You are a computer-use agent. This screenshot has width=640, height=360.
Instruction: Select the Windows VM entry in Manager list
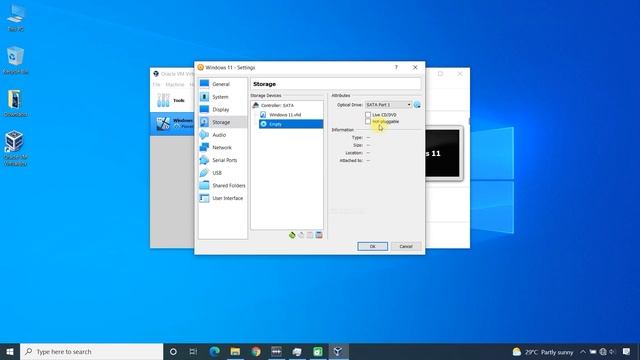[172, 124]
